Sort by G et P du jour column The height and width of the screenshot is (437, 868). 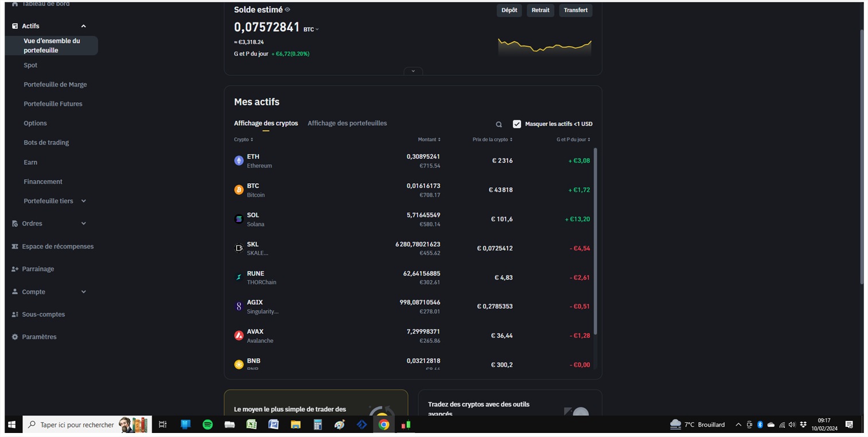click(x=573, y=140)
